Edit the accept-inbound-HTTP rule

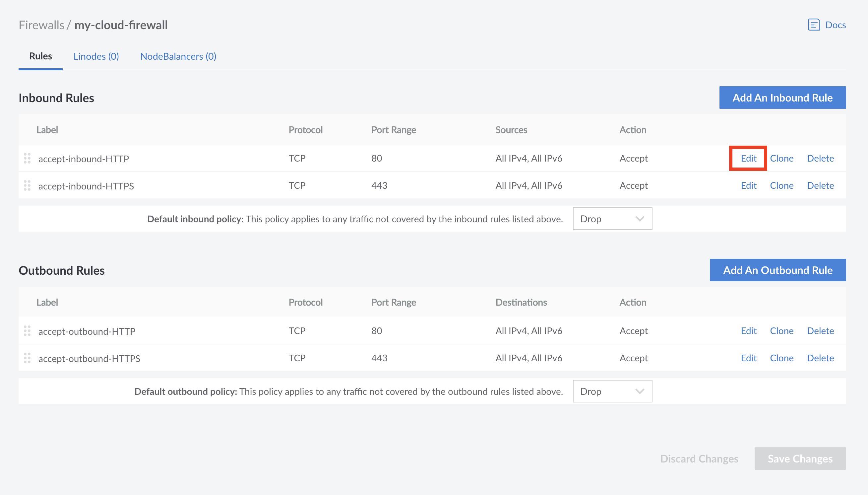pos(748,158)
